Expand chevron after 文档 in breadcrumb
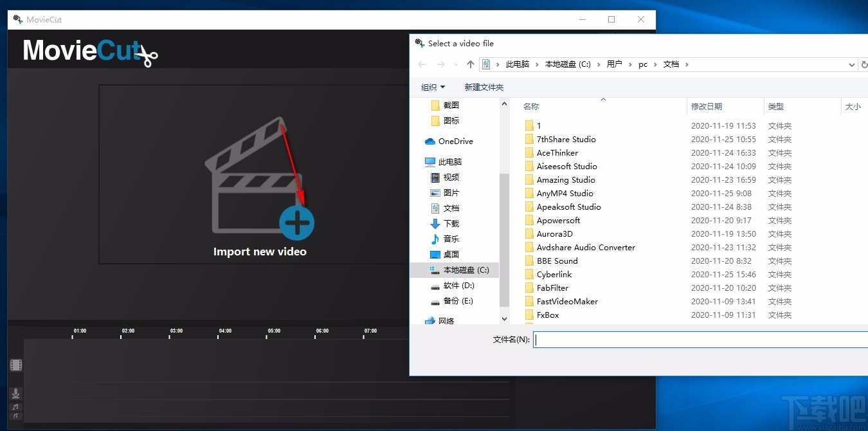868x431 pixels. 687,64
